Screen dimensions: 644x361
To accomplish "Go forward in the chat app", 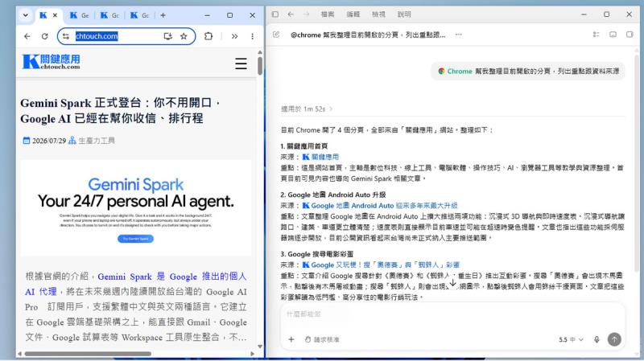I will (307, 14).
